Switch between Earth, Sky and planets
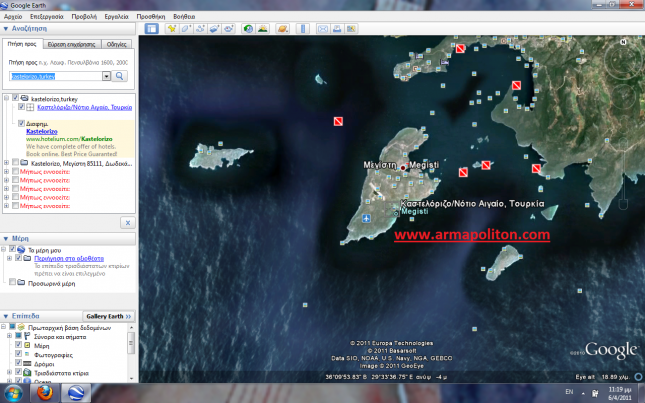This screenshot has width=645, height=403. 283,28
